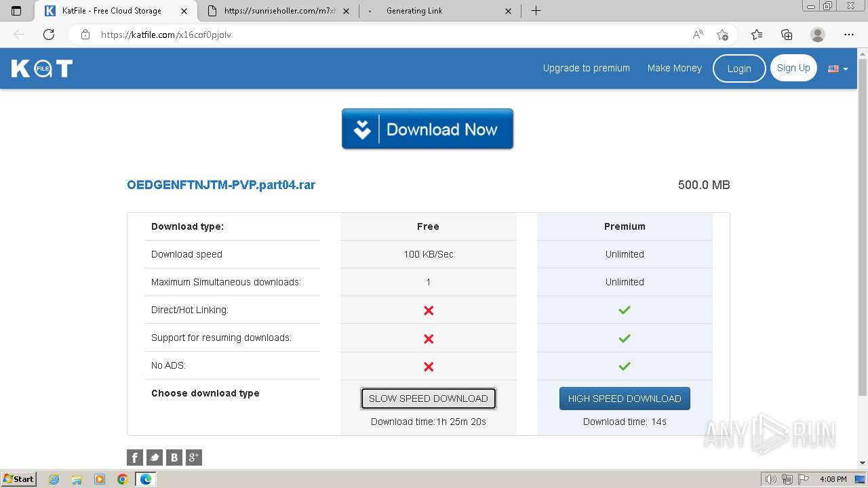Open a new browser tab
This screenshot has height=488, width=868.
pos(536,11)
